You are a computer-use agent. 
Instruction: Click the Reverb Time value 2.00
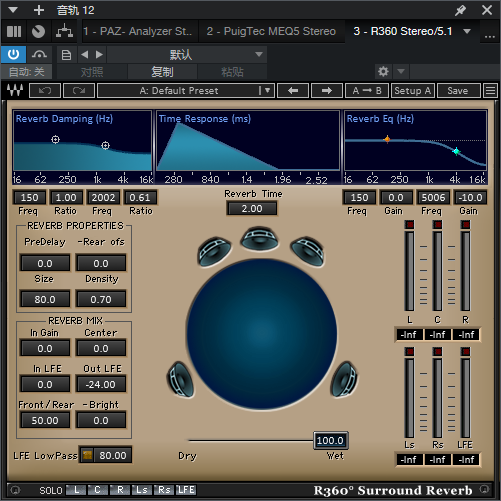pyautogui.click(x=252, y=209)
